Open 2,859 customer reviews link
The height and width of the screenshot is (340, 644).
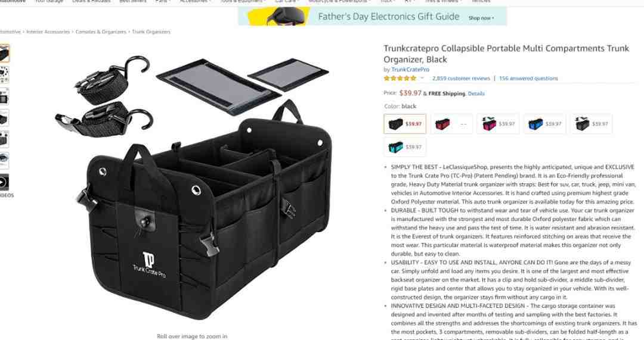coord(461,79)
